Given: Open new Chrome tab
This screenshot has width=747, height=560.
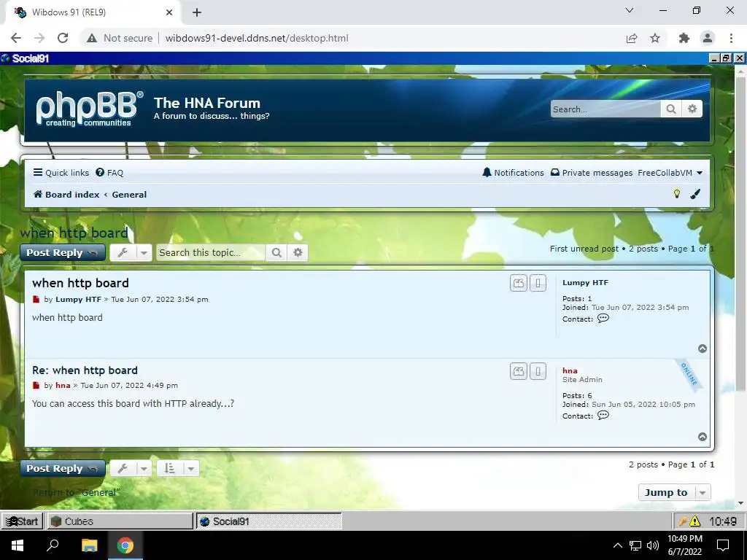Looking at the screenshot, I should pos(197,12).
